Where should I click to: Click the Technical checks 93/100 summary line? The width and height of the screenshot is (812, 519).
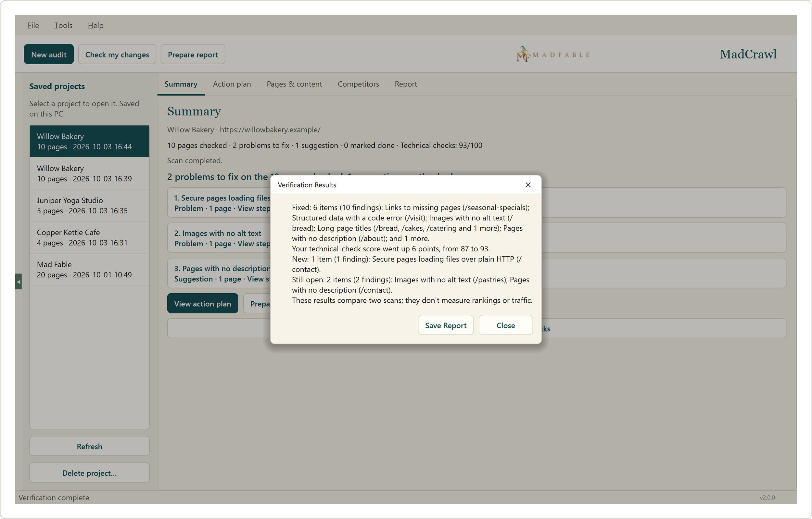324,146
